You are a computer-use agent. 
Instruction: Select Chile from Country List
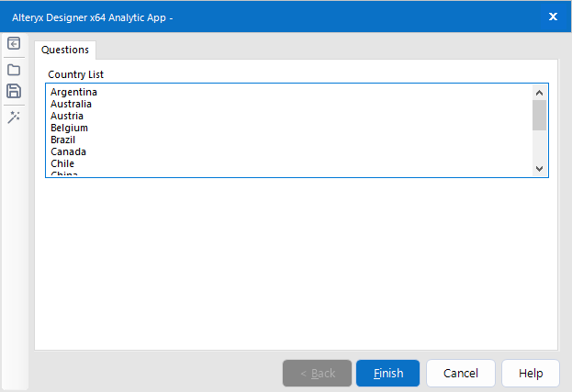click(62, 163)
